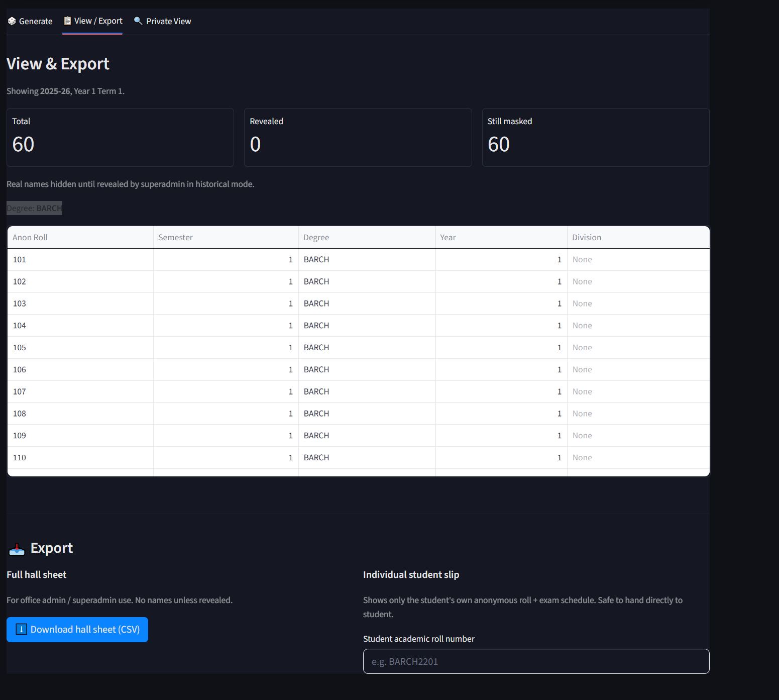Click the Generate tab cube icon
This screenshot has width=779, height=700.
[12, 21]
